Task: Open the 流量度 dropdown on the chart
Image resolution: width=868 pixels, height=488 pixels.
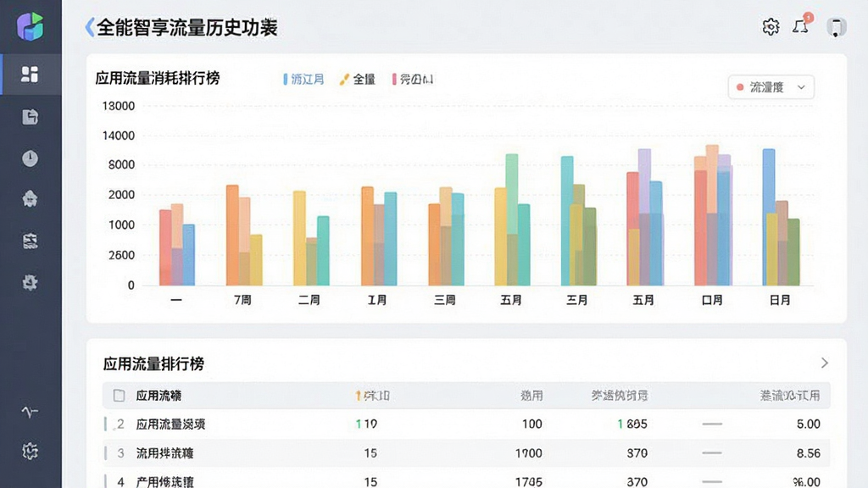Action: (771, 87)
